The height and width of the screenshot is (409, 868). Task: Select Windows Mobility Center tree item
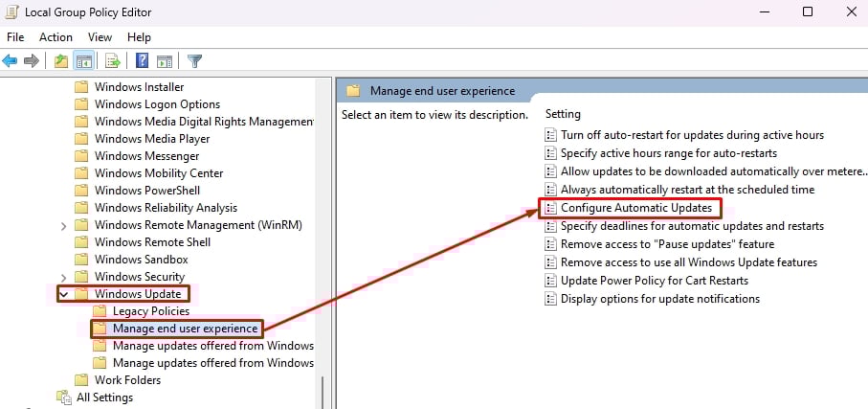[159, 173]
